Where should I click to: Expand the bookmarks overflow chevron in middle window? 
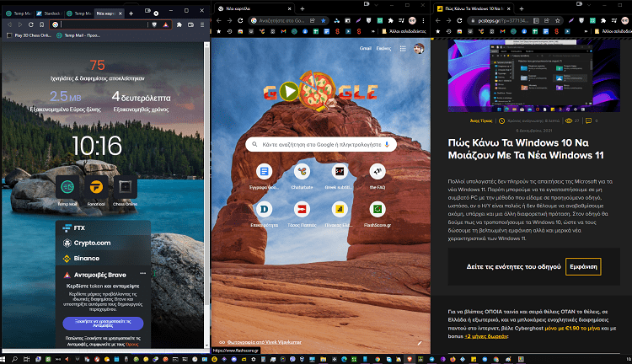[372, 31]
